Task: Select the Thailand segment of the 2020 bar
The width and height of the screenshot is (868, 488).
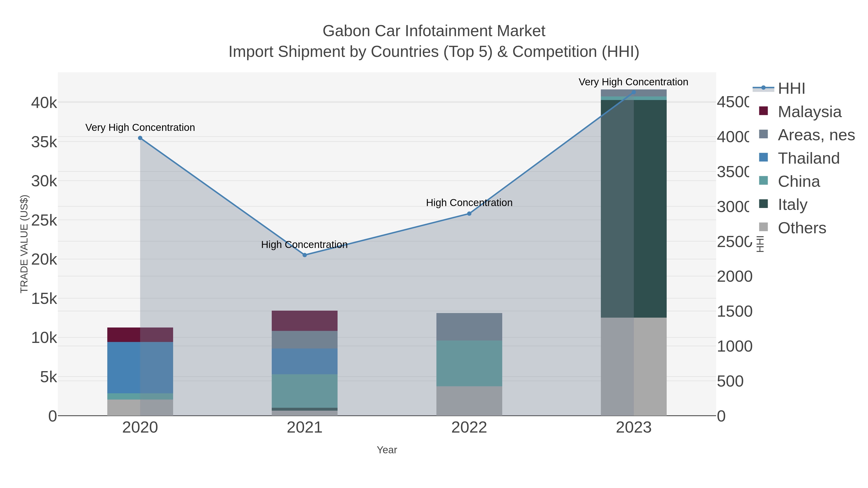Action: [x=140, y=368]
